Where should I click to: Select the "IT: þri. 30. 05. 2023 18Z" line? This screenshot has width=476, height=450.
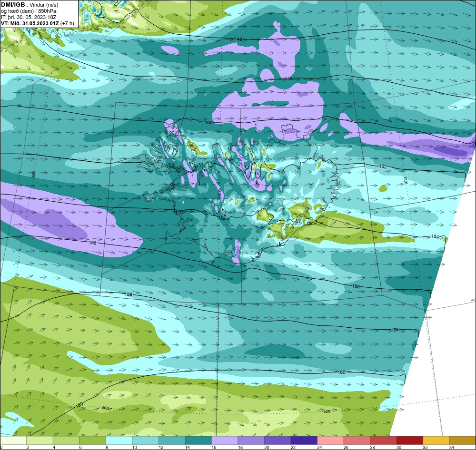point(29,17)
